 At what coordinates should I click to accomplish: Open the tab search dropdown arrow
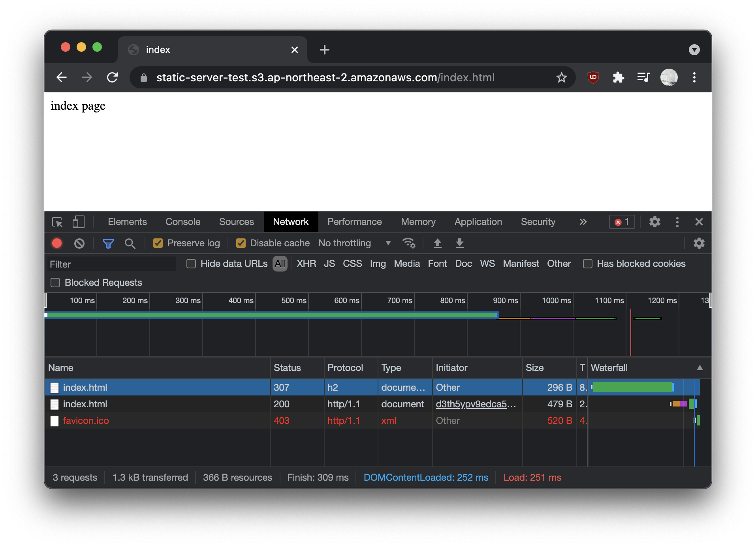(x=694, y=50)
